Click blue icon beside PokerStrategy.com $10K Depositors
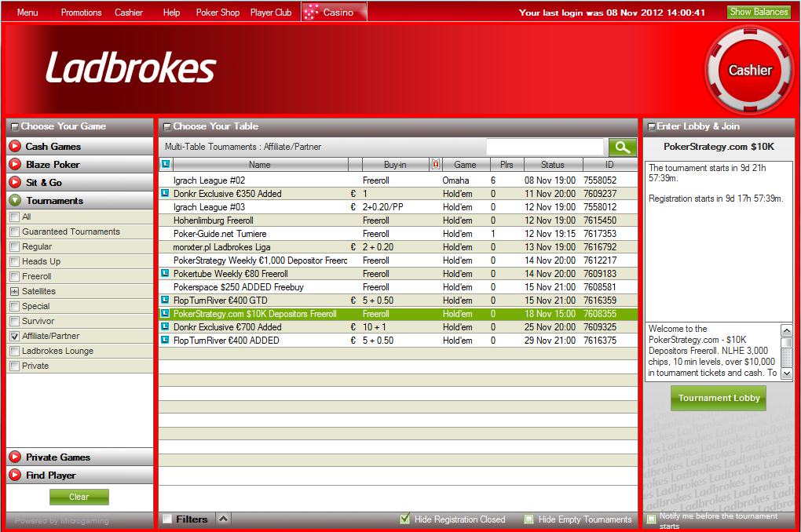801x532 pixels. click(x=165, y=314)
